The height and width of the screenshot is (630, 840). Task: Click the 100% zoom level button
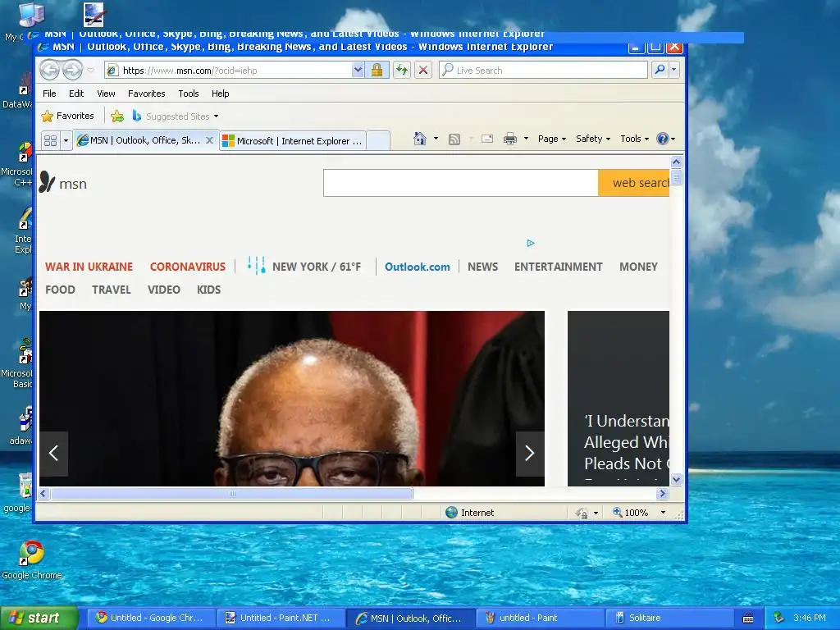coord(631,513)
